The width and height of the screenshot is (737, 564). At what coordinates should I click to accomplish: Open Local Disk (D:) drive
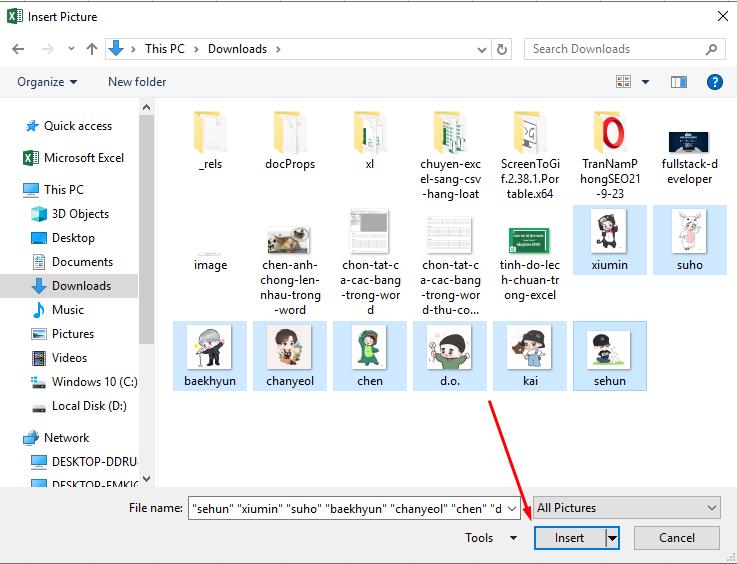(x=79, y=406)
